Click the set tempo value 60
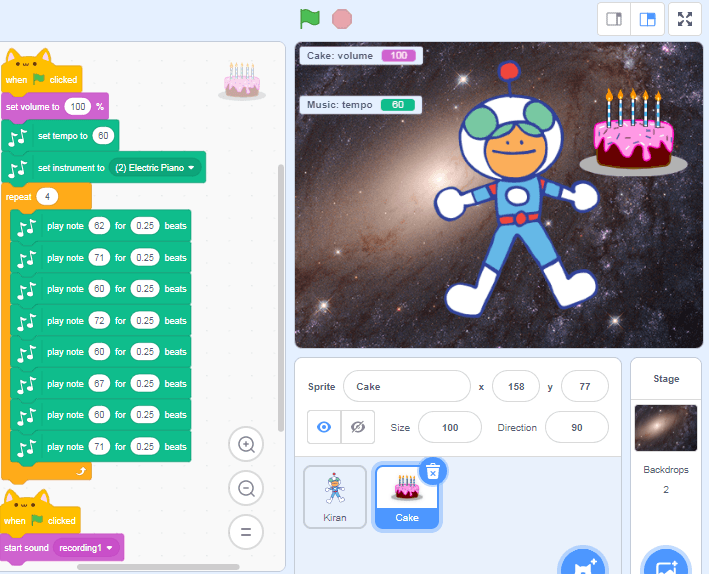 pyautogui.click(x=103, y=136)
